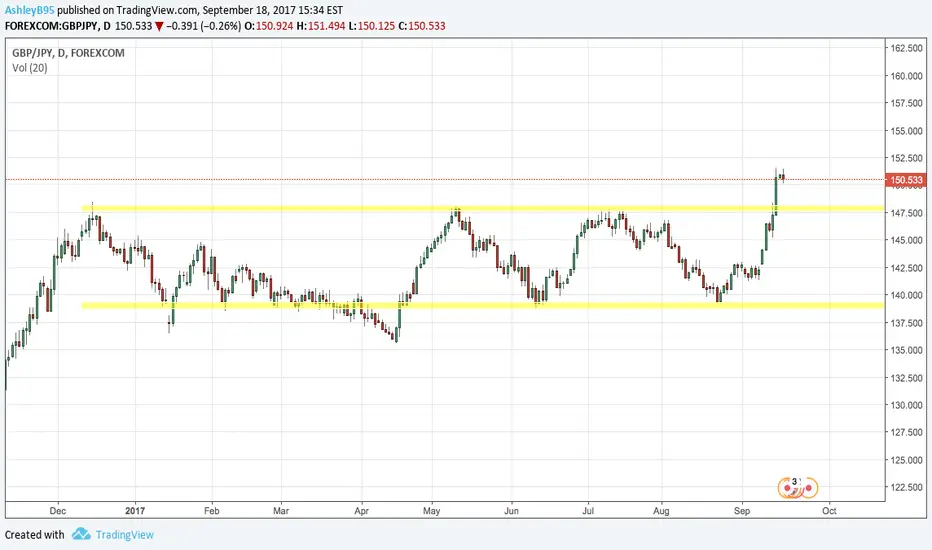Screen dimensions: 932x550
Task: Click the 2017 label on time axis
Action: (136, 511)
